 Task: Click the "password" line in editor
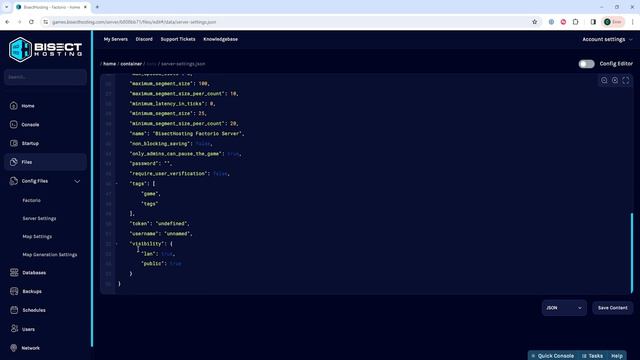point(151,164)
